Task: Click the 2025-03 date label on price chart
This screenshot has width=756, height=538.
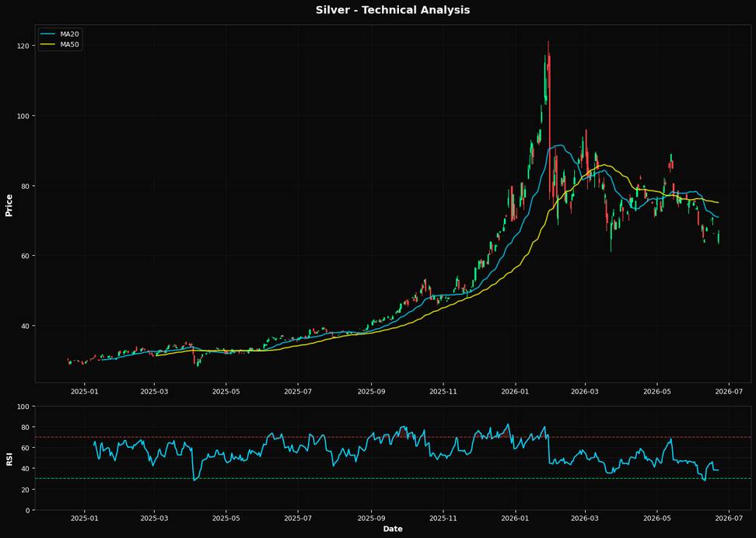Action: coord(155,391)
